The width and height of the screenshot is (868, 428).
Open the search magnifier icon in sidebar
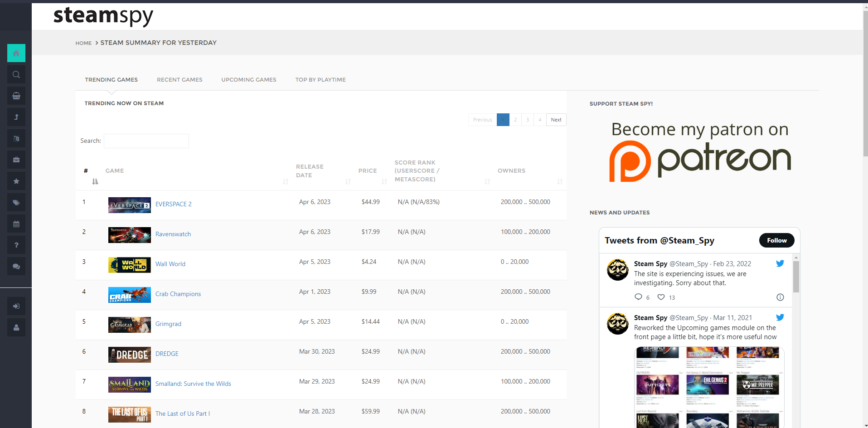tap(16, 74)
